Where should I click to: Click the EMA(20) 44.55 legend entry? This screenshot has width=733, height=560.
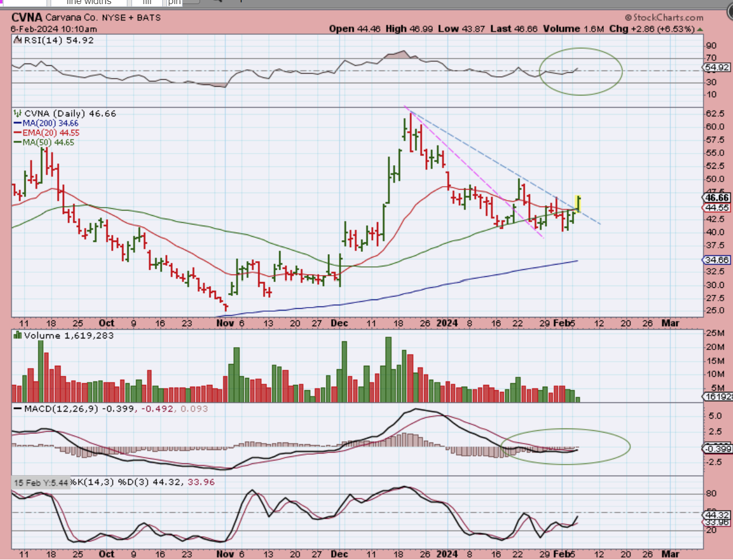pyautogui.click(x=47, y=133)
